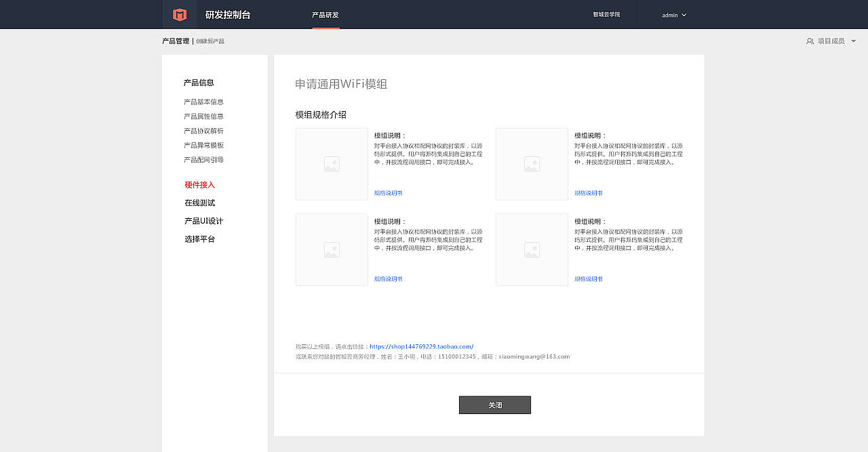Select the highlighted 硬件接入 menu item
This screenshot has height=452, width=868.
(x=199, y=184)
